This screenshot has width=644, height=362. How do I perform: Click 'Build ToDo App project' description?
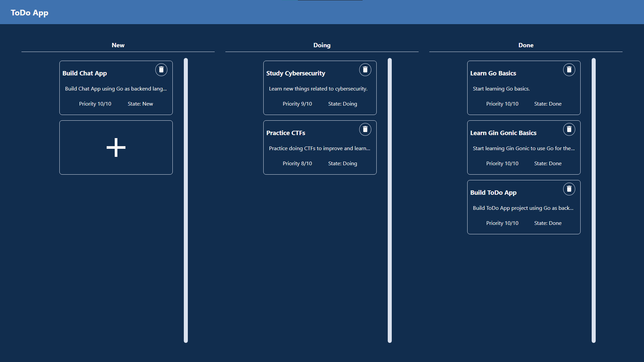[x=523, y=208]
